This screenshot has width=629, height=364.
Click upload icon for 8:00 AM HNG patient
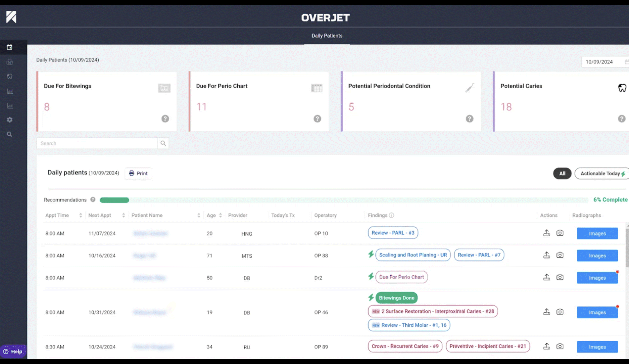547,233
